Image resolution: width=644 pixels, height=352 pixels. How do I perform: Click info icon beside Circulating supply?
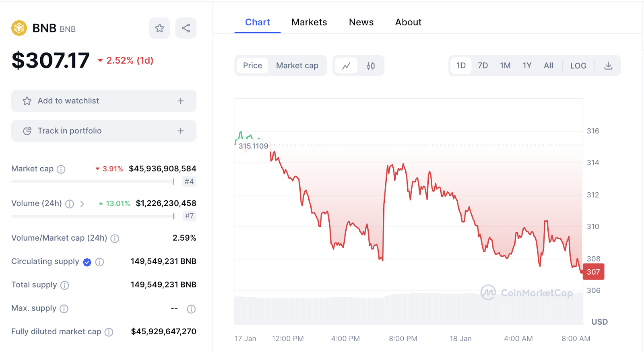(x=100, y=262)
